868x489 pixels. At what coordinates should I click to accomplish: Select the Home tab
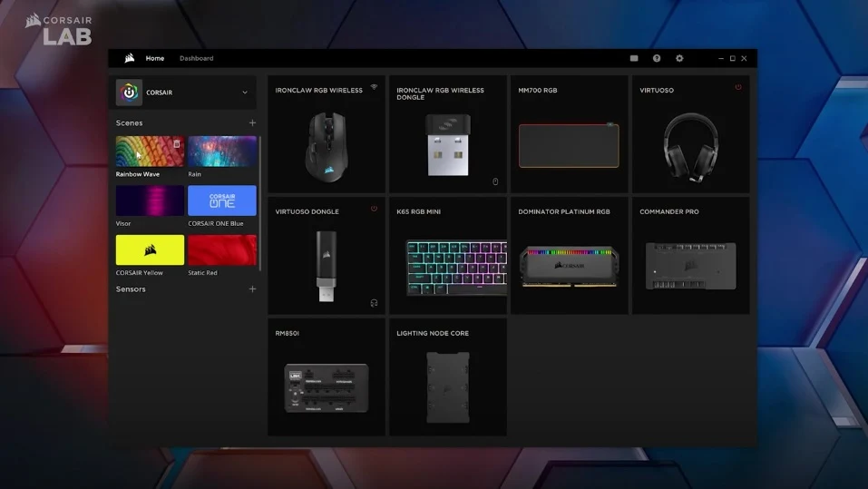point(155,58)
